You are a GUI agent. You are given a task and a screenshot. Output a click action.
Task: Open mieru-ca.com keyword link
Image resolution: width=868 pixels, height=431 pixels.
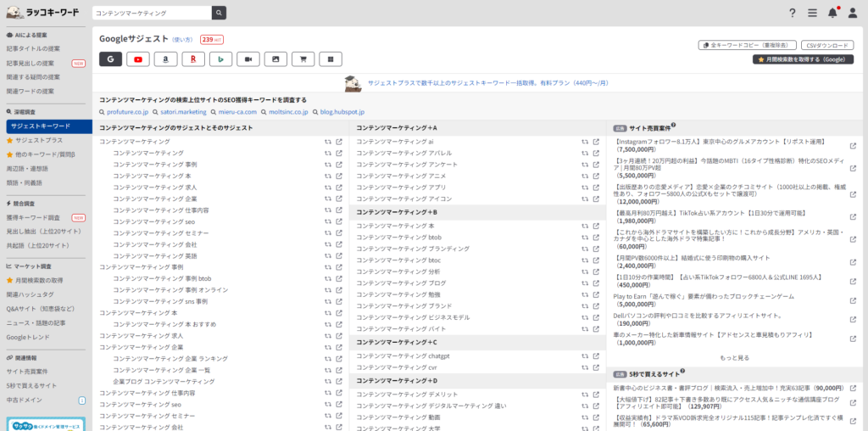pos(237,112)
